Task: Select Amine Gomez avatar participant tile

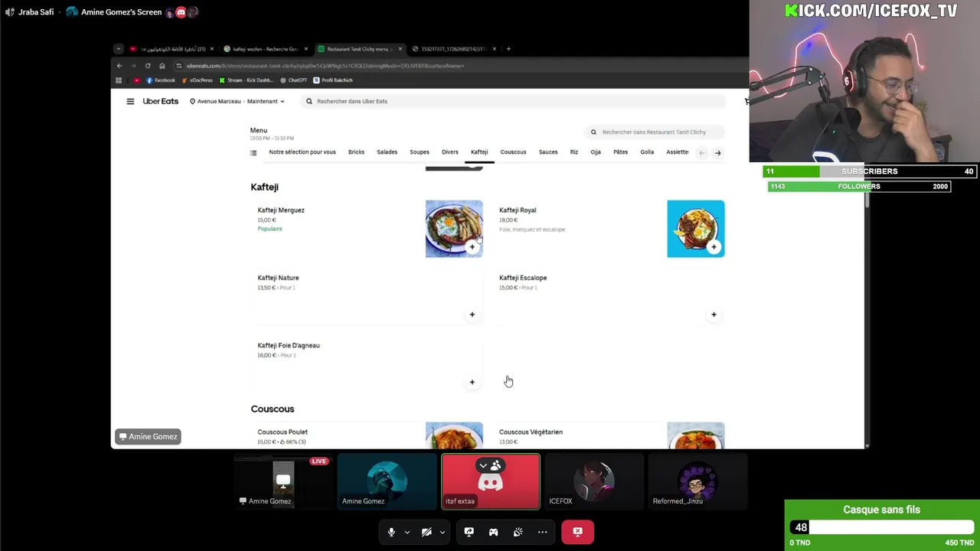Action: [387, 481]
